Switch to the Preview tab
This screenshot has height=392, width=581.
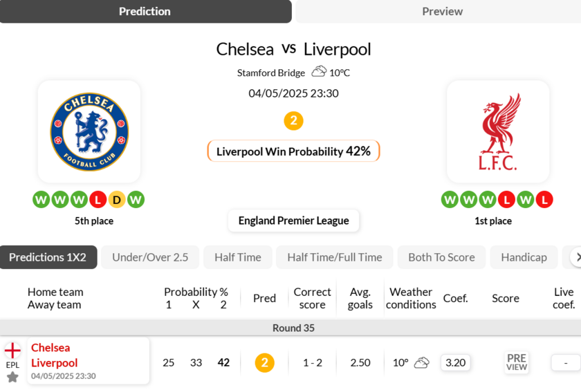pyautogui.click(x=442, y=11)
